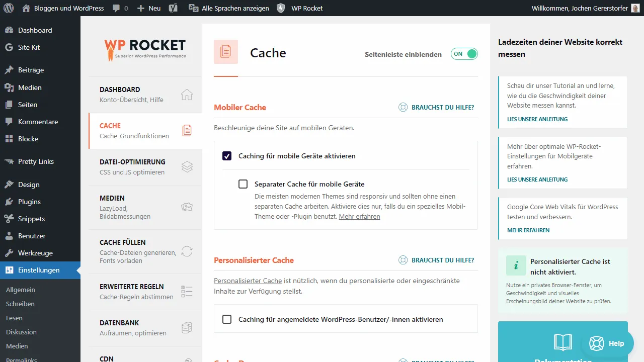This screenshot has width=644, height=362.
Task: Click the Kommentare speech bubble icon
Action: (9, 122)
